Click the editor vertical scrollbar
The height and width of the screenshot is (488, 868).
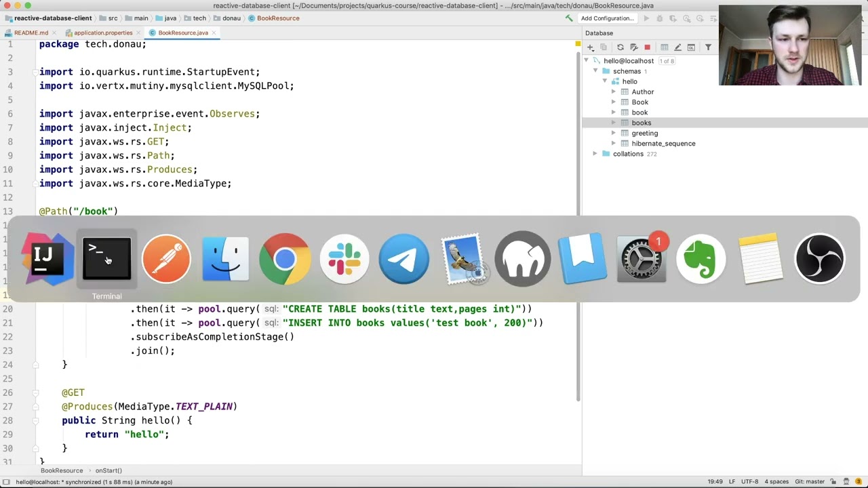click(x=578, y=227)
